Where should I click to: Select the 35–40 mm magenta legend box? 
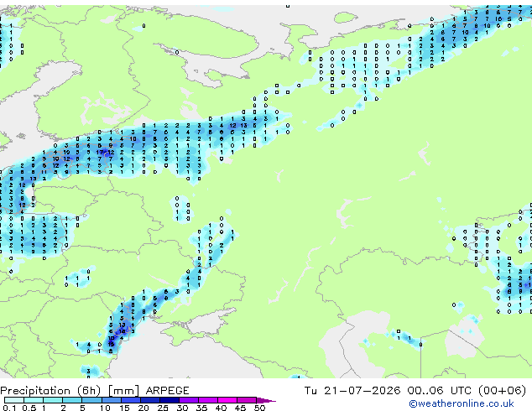tap(208, 400)
